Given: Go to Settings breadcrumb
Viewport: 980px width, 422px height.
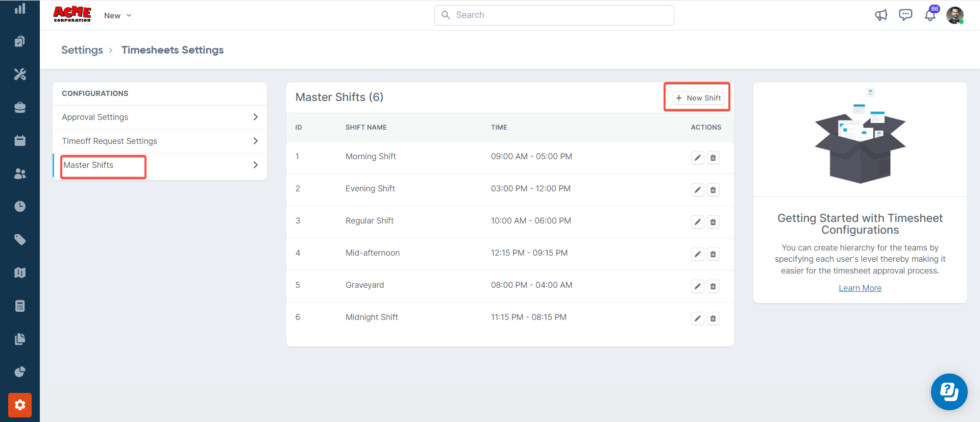Looking at the screenshot, I should (x=82, y=50).
